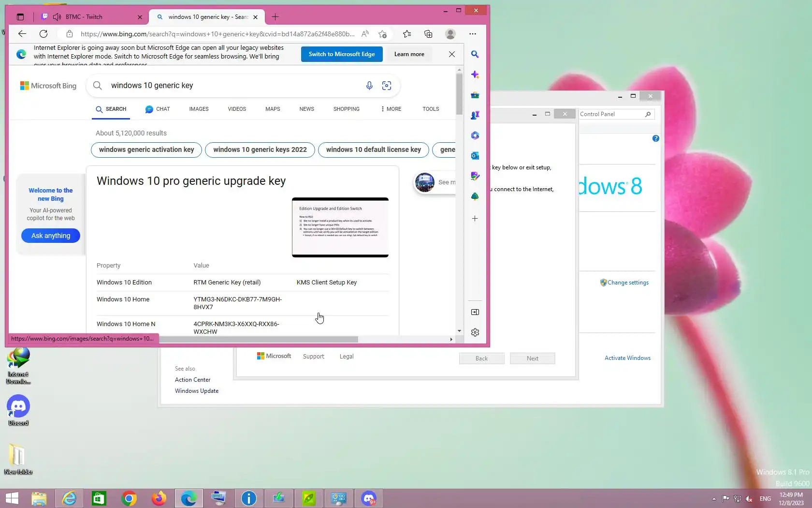The width and height of the screenshot is (812, 508).
Task: Select the VIDEOS tab on Bing
Action: click(237, 109)
